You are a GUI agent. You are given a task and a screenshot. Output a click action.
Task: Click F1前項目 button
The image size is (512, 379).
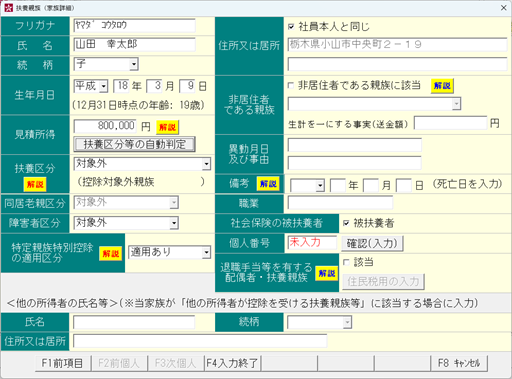[63, 363]
